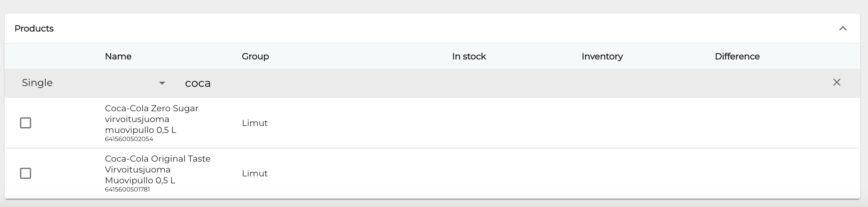
Task: Click Limut group in Original Taste row
Action: click(x=255, y=174)
